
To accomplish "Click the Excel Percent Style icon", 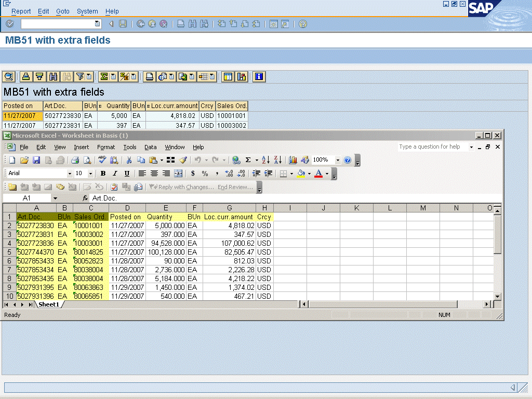I will 205,174.
